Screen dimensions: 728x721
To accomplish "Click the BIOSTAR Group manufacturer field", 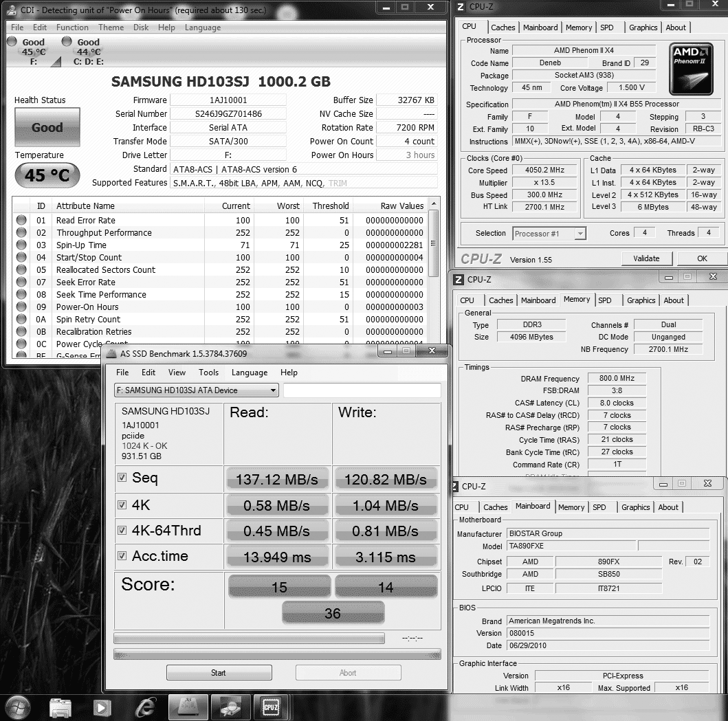I will click(x=608, y=533).
